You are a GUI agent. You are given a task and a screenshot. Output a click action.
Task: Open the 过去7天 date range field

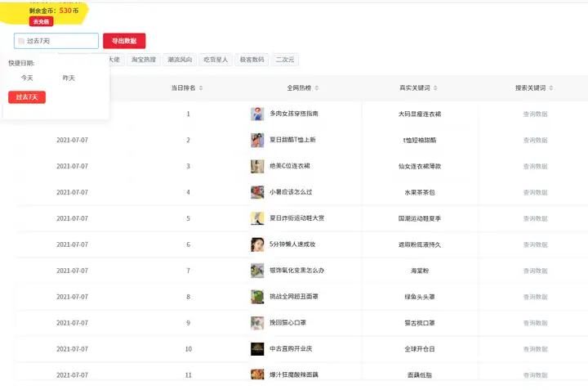coord(56,41)
